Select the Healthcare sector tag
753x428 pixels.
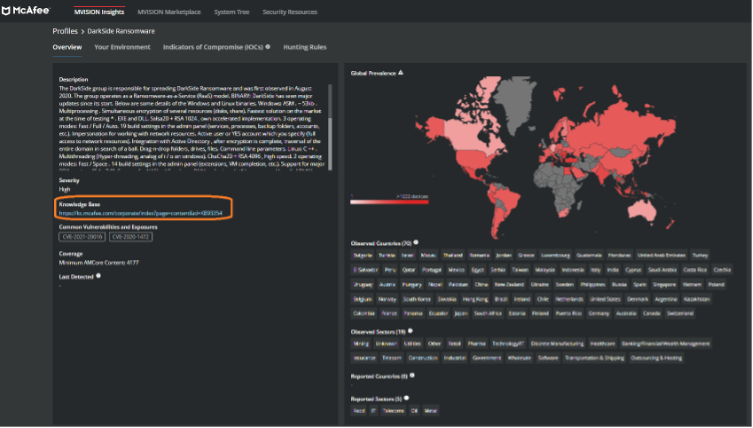(602, 344)
